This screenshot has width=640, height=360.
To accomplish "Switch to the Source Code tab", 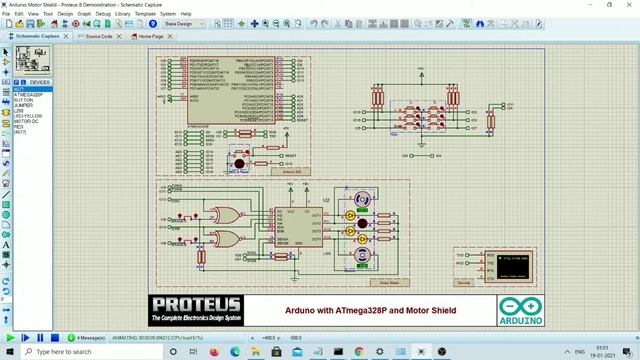I will 99,36.
